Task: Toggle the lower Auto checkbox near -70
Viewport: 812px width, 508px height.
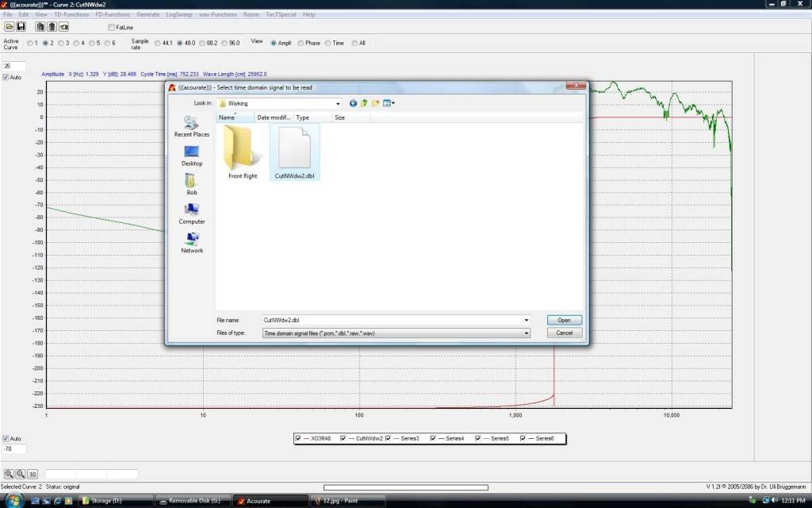Action: 6,438
